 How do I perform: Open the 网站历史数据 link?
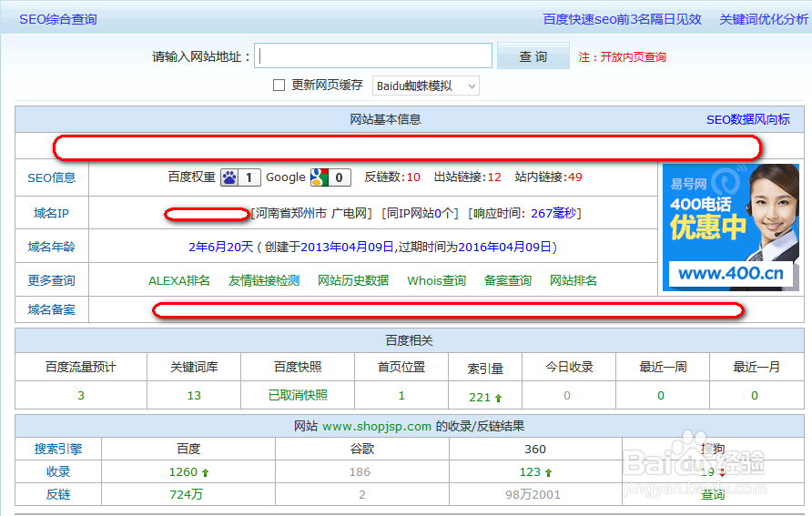(352, 280)
